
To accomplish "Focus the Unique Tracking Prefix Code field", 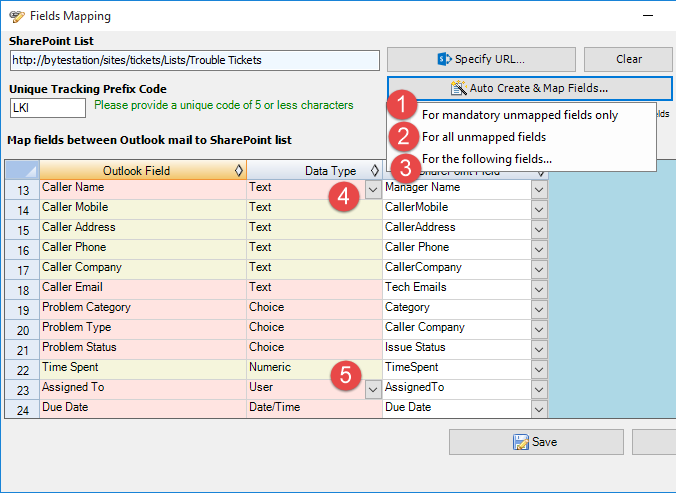I will pos(48,106).
